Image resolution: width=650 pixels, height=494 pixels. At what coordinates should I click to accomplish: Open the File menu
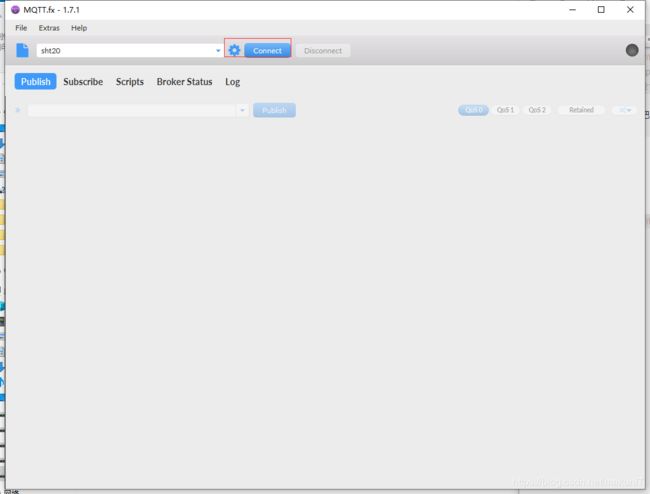pos(21,28)
